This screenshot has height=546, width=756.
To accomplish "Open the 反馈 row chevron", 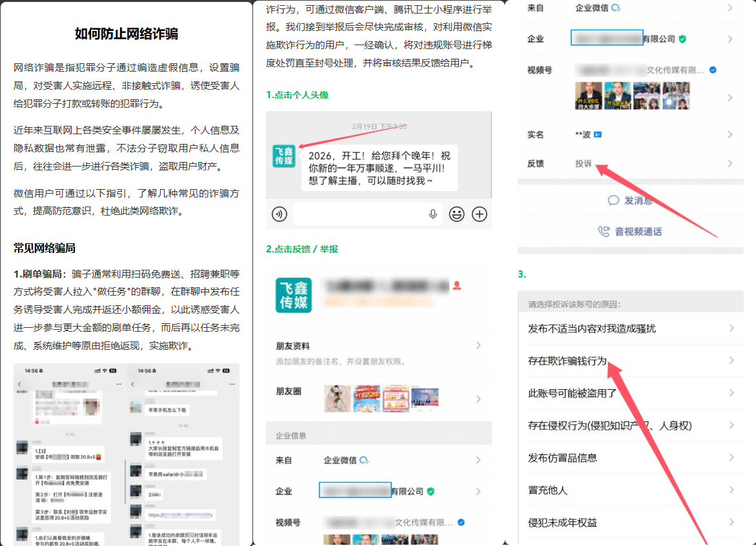I will point(730,163).
